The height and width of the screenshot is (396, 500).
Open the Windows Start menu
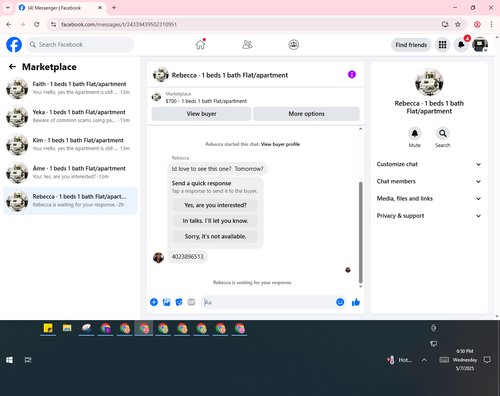(x=9, y=360)
